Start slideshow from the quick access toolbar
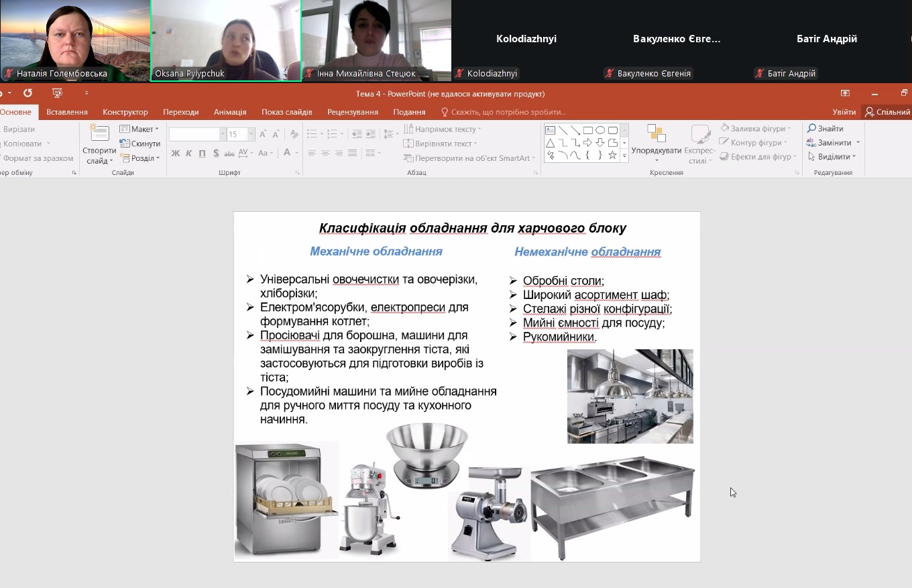Image resolution: width=912 pixels, height=588 pixels. point(57,93)
